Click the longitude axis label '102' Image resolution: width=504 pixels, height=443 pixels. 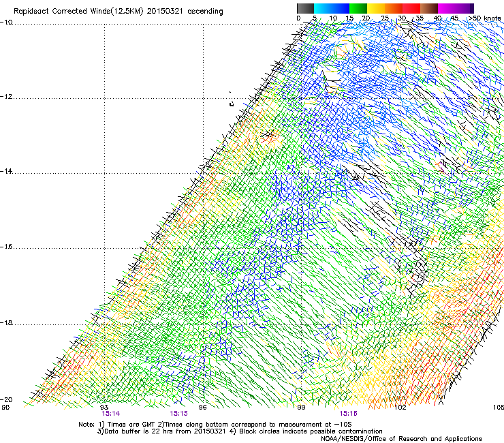point(400,408)
